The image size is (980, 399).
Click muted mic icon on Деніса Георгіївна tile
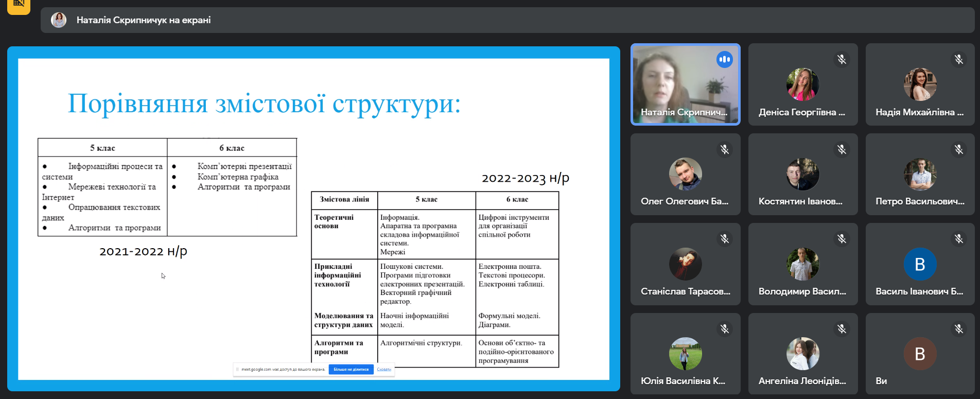[x=842, y=59]
